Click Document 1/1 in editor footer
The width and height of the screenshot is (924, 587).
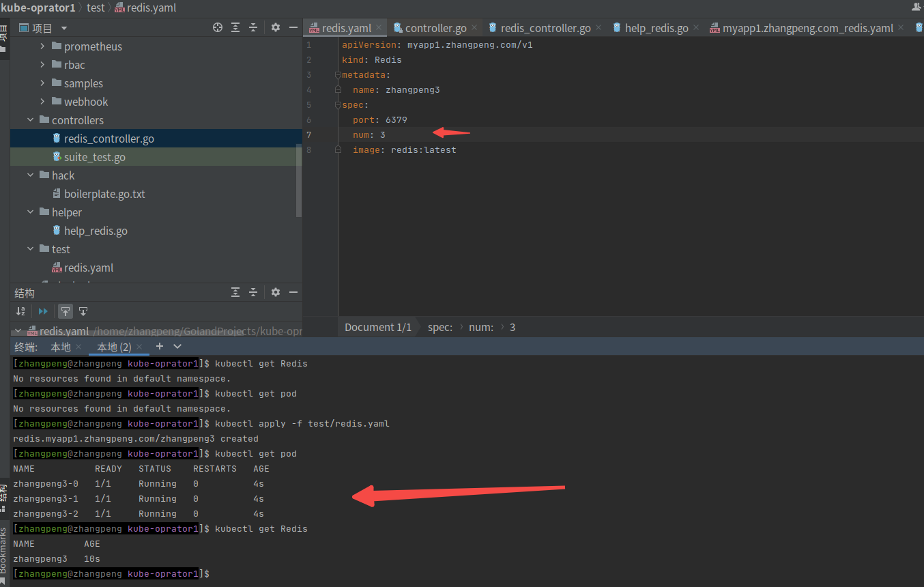378,327
